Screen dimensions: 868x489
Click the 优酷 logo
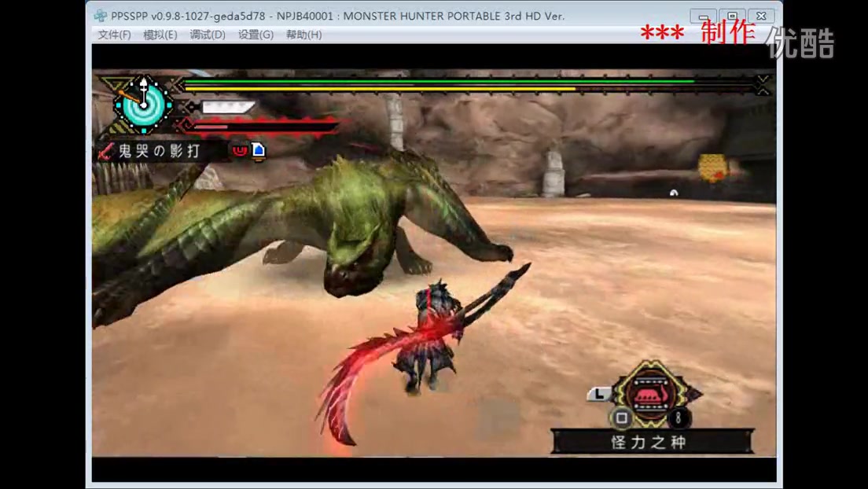800,42
